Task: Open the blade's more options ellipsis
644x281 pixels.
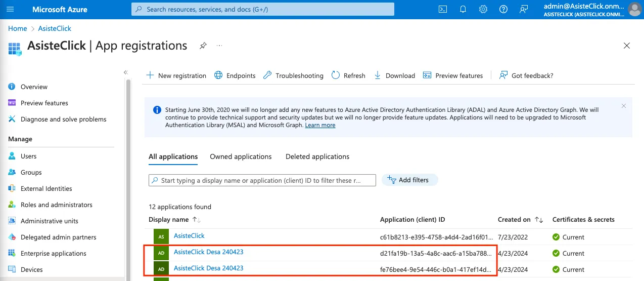Action: pyautogui.click(x=219, y=46)
